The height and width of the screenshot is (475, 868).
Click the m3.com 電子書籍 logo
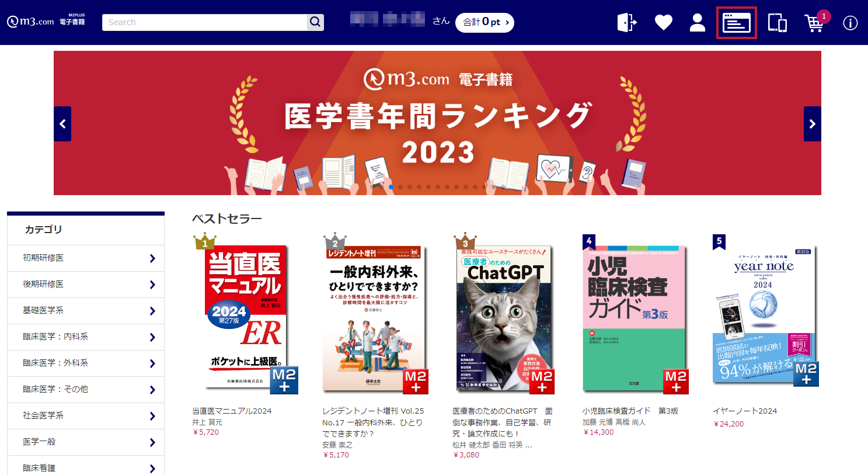[46, 21]
